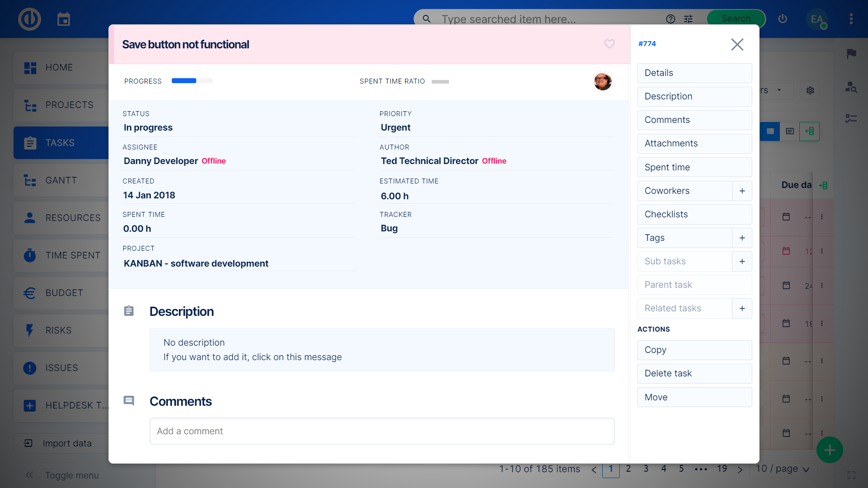Click the green Search button

coord(736,19)
